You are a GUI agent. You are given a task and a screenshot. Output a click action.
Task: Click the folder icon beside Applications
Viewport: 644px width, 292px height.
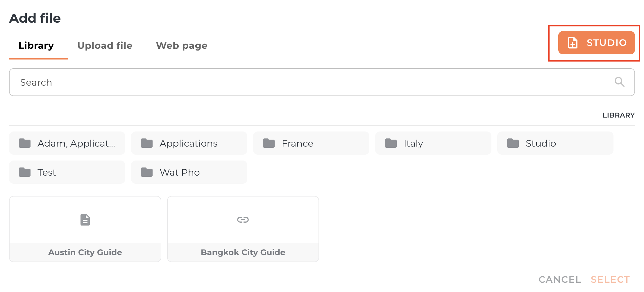pyautogui.click(x=147, y=143)
